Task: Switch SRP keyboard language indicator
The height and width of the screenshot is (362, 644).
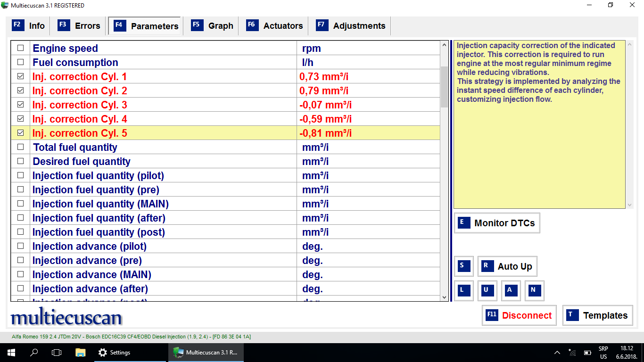Action: [x=603, y=353]
